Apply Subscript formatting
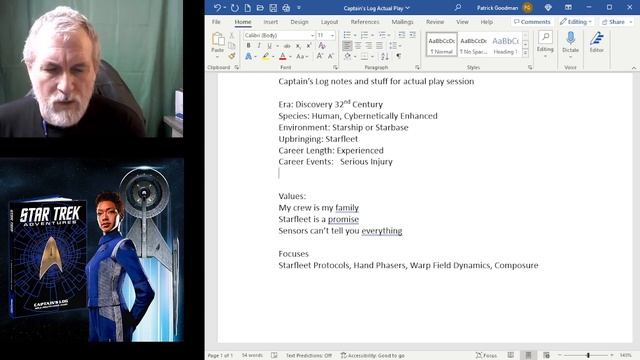The width and height of the screenshot is (640, 360). pos(298,46)
